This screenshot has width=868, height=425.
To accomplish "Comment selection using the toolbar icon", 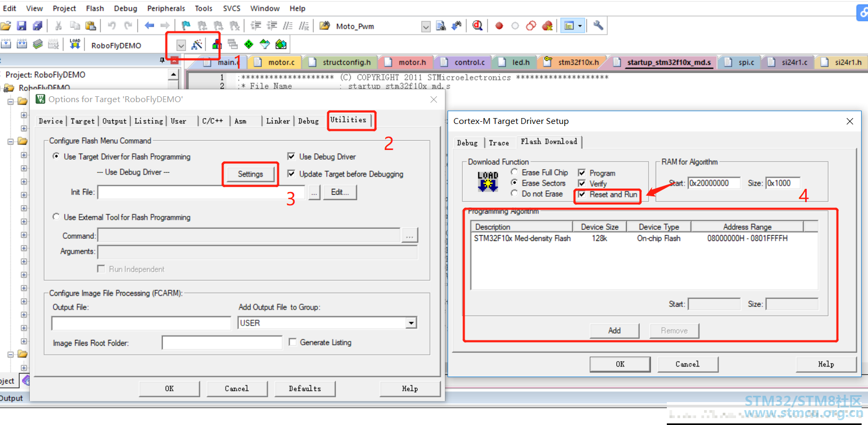I will (288, 26).
